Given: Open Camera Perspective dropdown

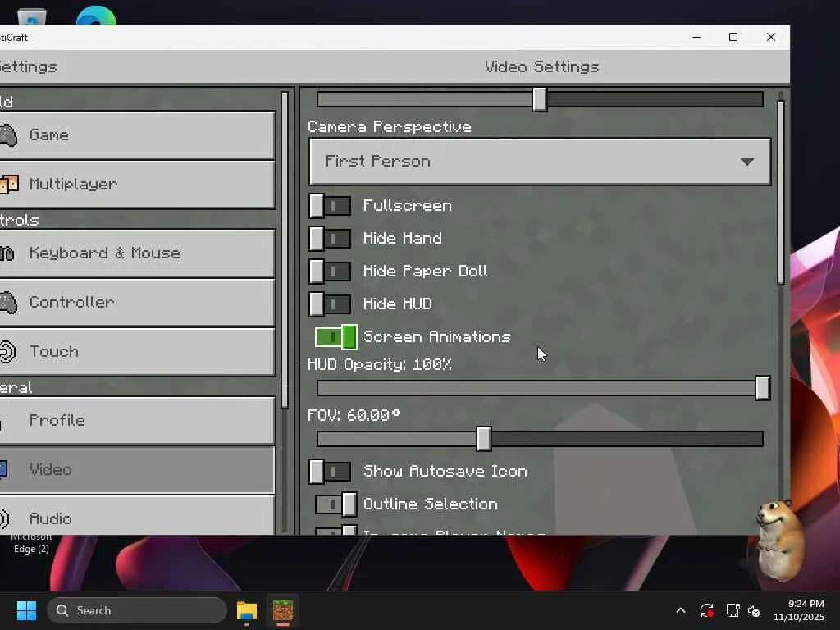Looking at the screenshot, I should [540, 162].
